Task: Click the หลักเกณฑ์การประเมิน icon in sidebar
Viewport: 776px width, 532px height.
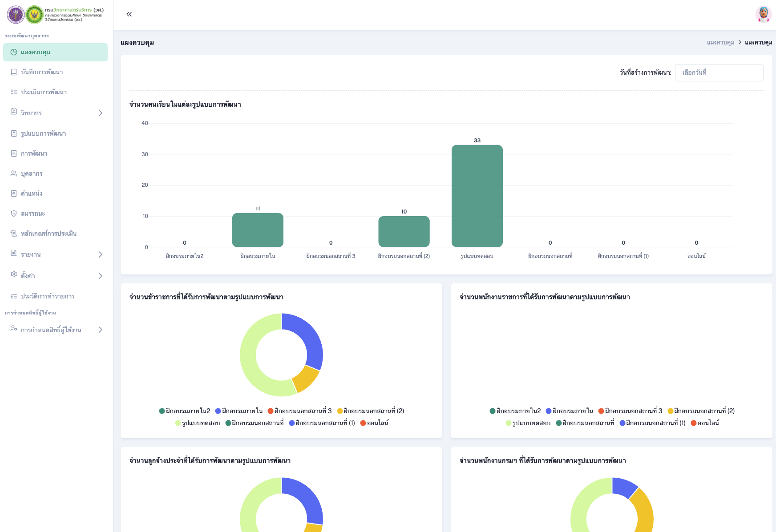Action: tap(14, 234)
